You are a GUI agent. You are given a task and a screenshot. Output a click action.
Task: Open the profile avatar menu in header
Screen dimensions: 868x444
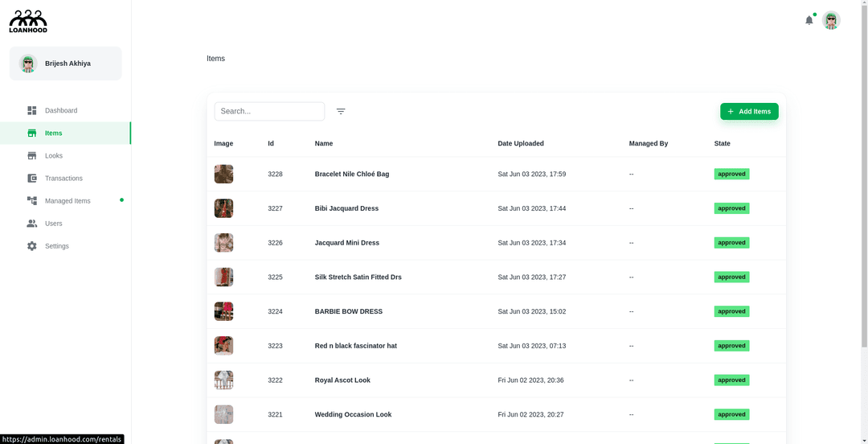tap(831, 20)
